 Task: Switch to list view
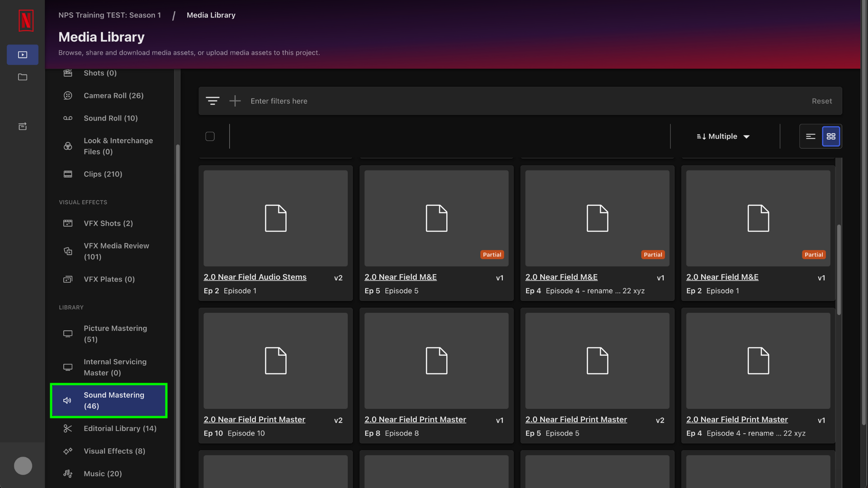tap(811, 136)
